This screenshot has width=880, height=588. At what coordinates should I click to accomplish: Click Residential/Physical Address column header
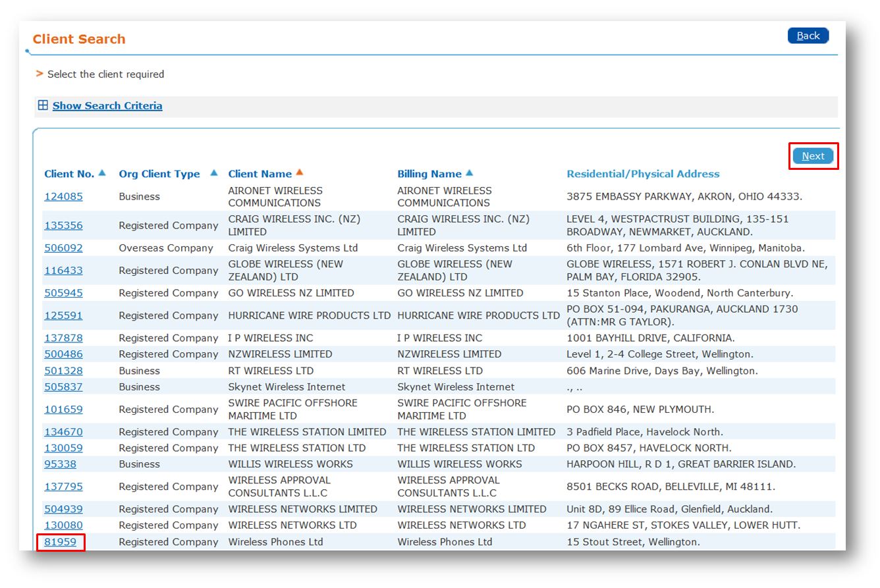click(643, 174)
